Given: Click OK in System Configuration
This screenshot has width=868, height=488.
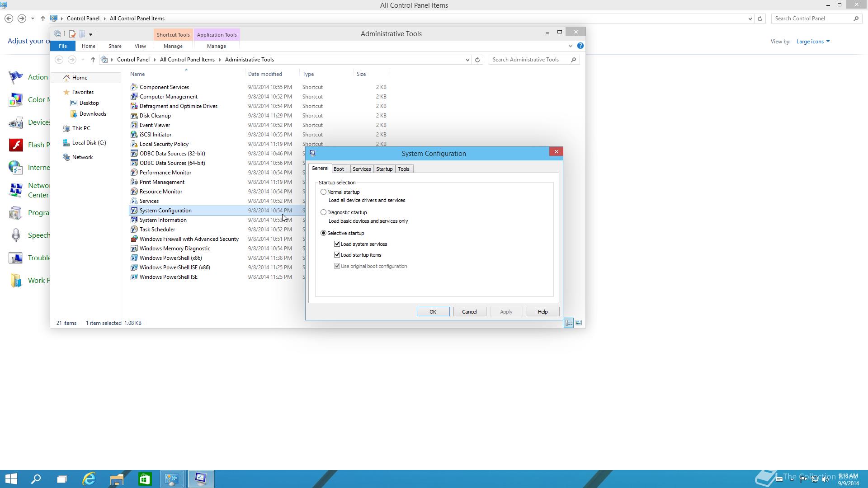Looking at the screenshot, I should (x=433, y=312).
